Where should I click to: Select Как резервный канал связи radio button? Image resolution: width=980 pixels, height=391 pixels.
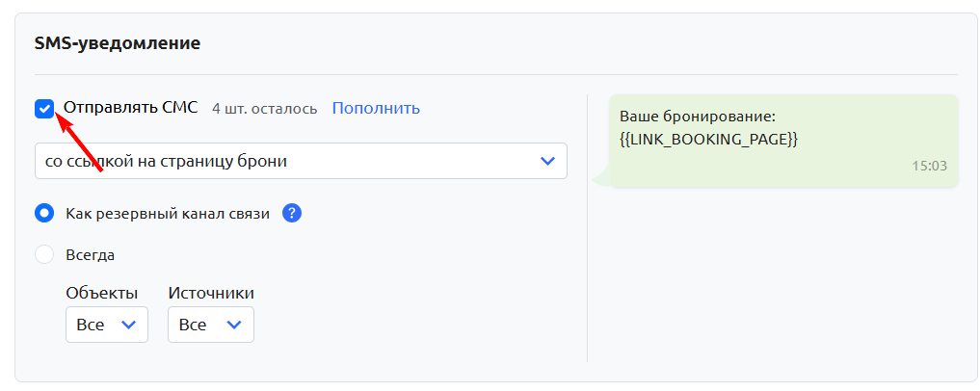44,214
